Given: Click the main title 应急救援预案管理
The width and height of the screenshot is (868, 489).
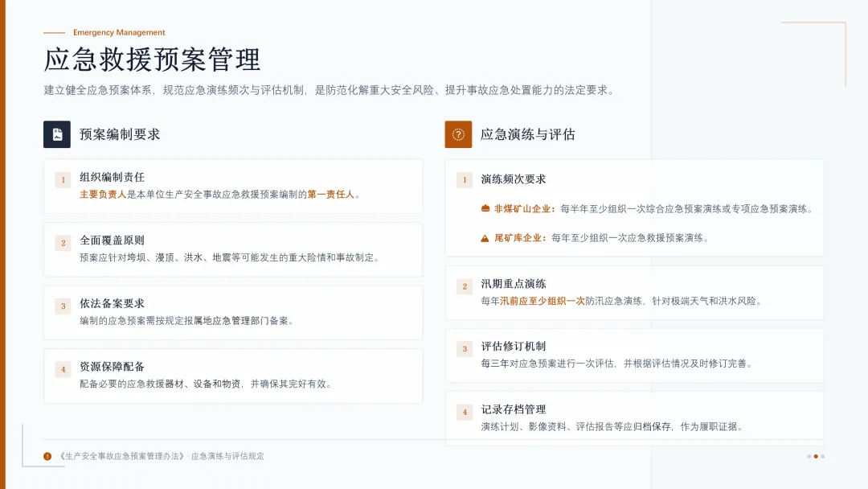Looking at the screenshot, I should (152, 60).
